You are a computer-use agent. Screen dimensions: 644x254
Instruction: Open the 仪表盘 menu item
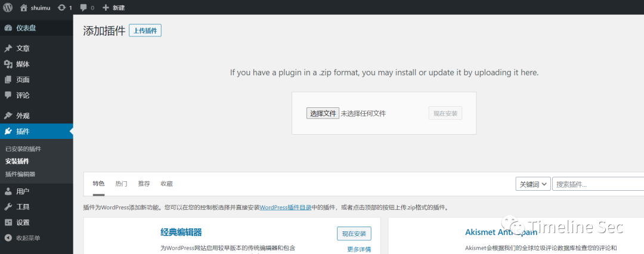[x=36, y=28]
